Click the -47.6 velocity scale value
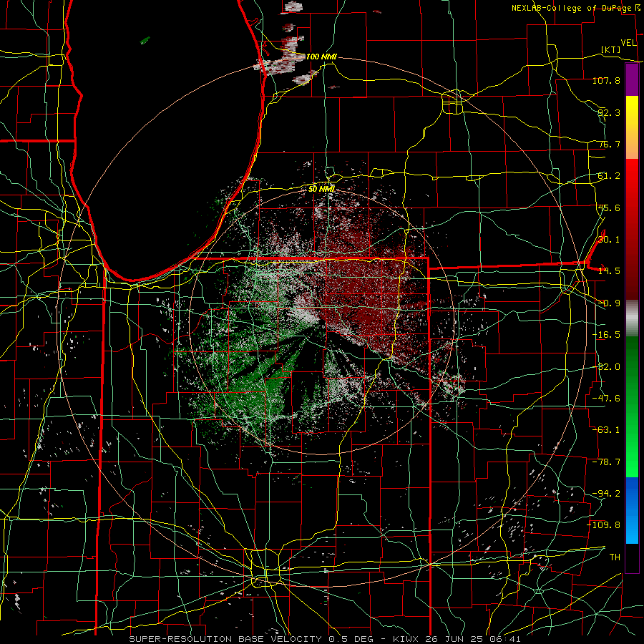The width and height of the screenshot is (644, 644). click(x=606, y=399)
